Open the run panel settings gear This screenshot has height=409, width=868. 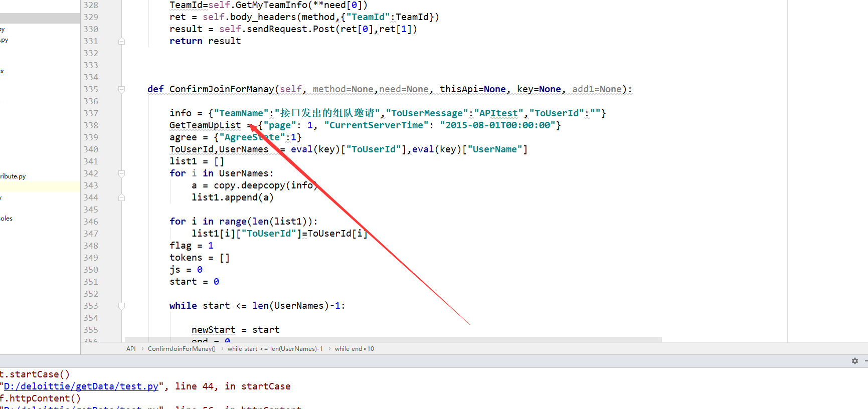[855, 361]
